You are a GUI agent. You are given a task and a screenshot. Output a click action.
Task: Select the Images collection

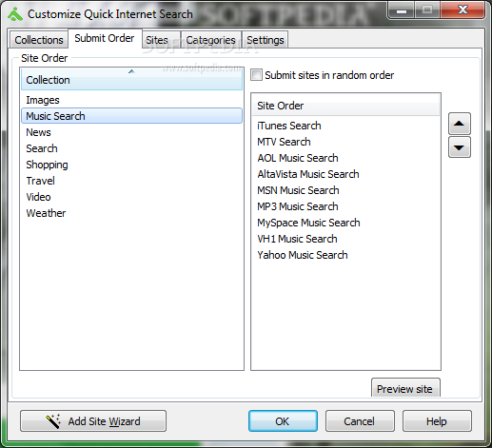(131, 100)
